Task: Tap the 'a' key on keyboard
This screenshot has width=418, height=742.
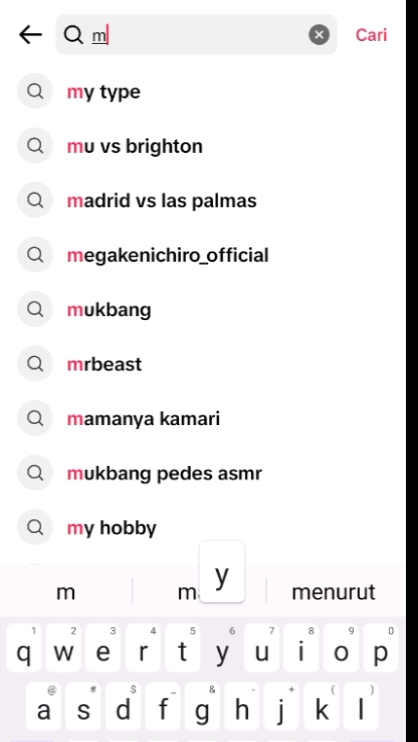Action: tap(44, 707)
